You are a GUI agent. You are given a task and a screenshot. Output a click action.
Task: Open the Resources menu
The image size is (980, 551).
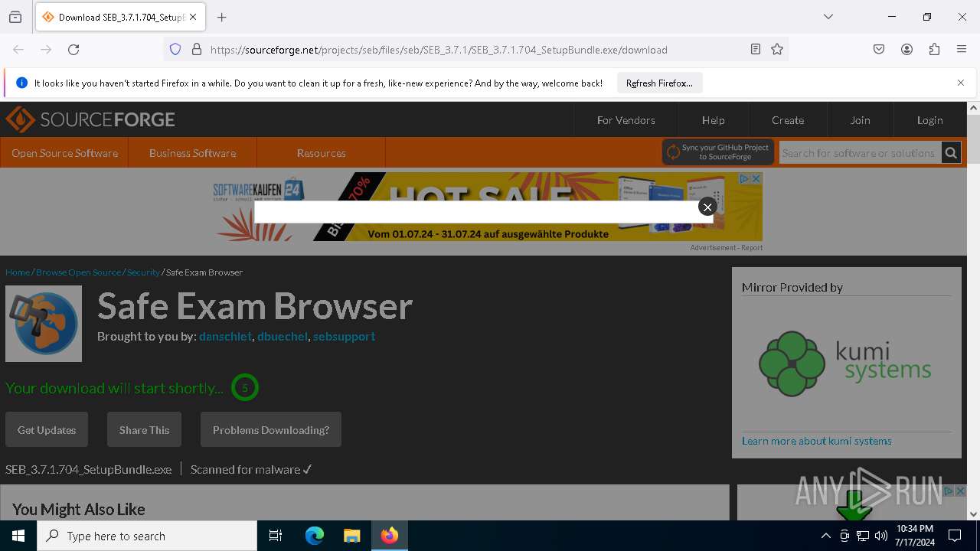tap(321, 153)
